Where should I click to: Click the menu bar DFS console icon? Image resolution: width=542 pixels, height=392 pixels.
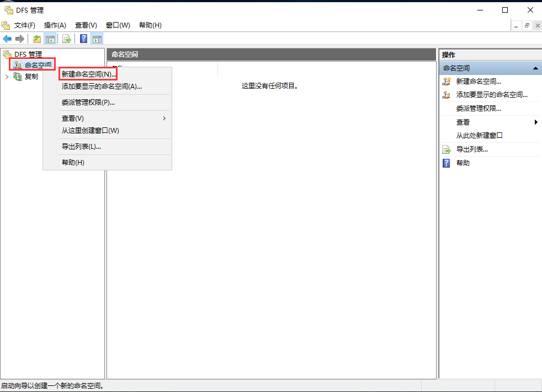[x=6, y=25]
